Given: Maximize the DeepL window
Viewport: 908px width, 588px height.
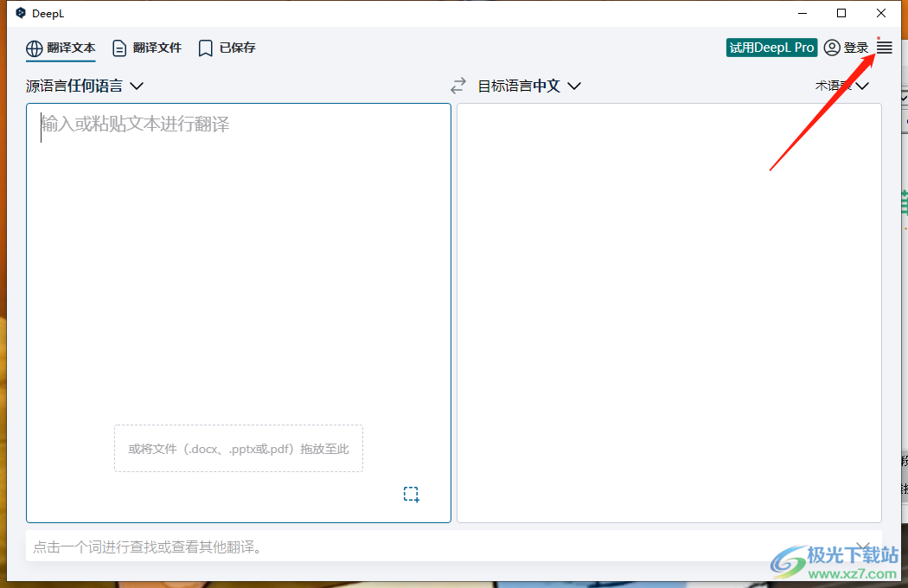Looking at the screenshot, I should (841, 13).
